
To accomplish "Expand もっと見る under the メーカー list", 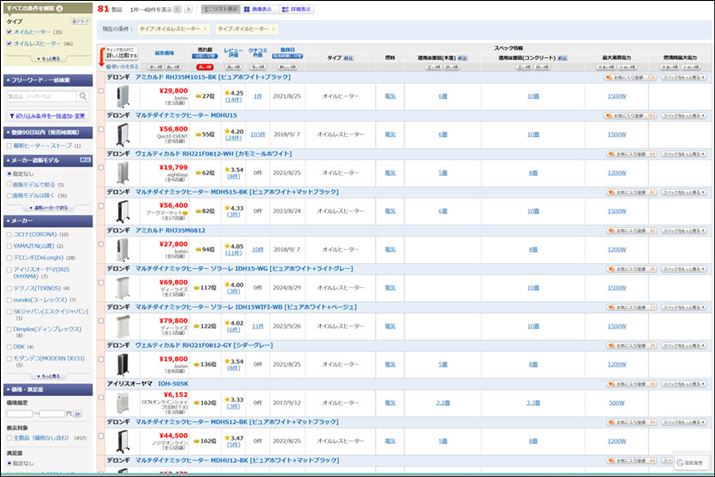I will pyautogui.click(x=47, y=376).
